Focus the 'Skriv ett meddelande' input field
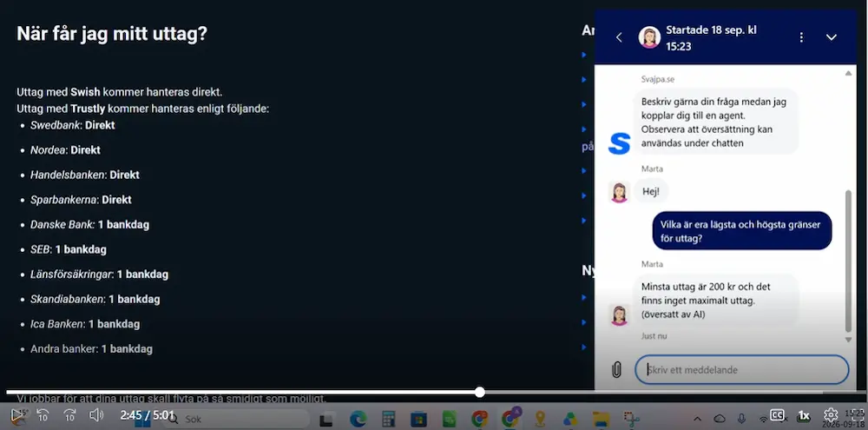This screenshot has height=430, width=868. click(x=742, y=369)
